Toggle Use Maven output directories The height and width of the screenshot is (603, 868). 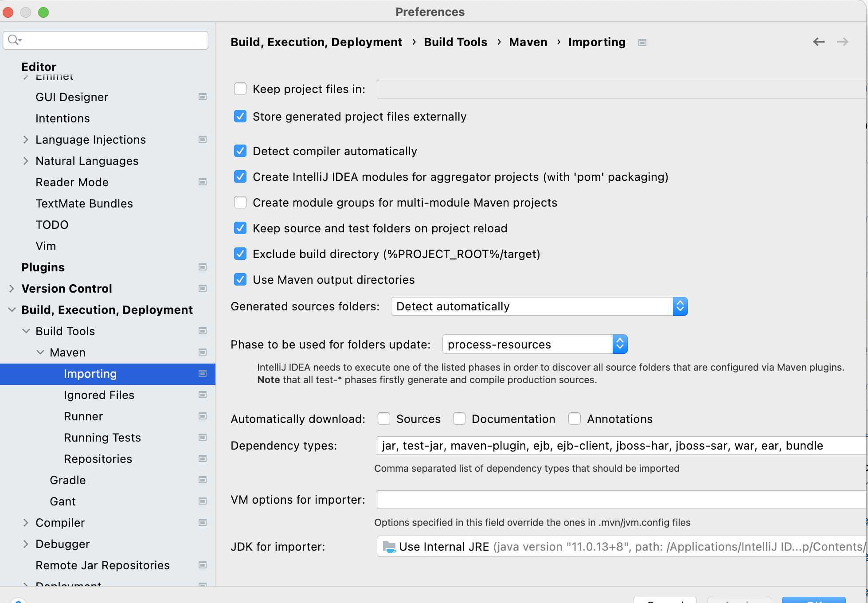point(240,280)
